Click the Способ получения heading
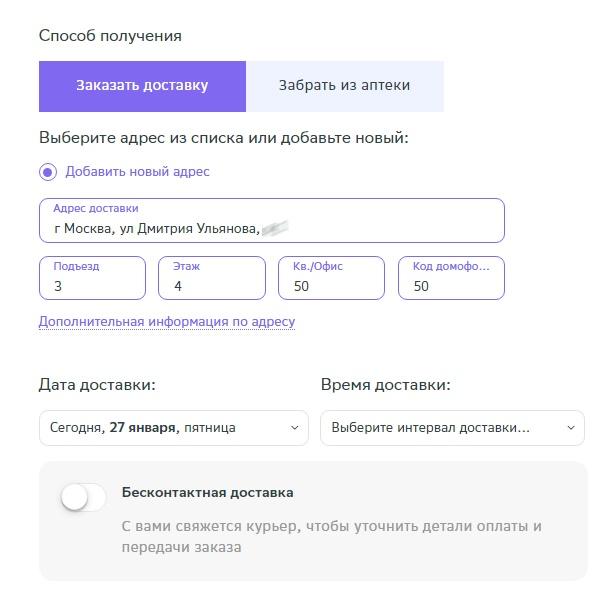Screen dimensions: 612x612 point(110,36)
